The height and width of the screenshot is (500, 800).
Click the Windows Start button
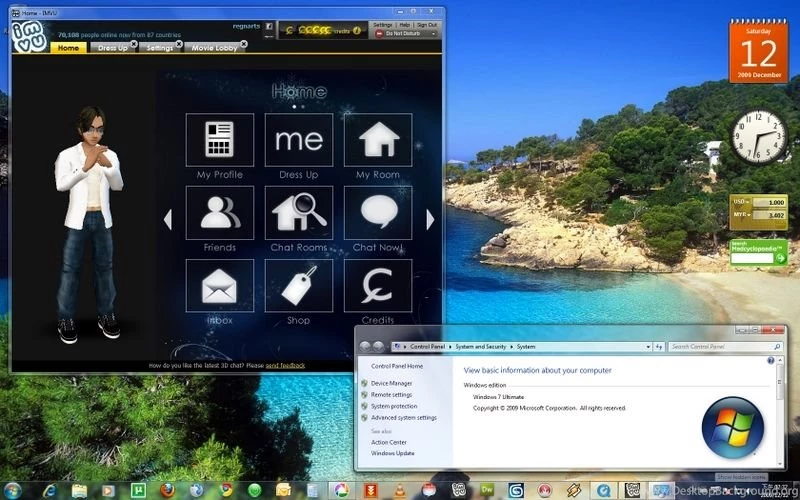coord(13,491)
